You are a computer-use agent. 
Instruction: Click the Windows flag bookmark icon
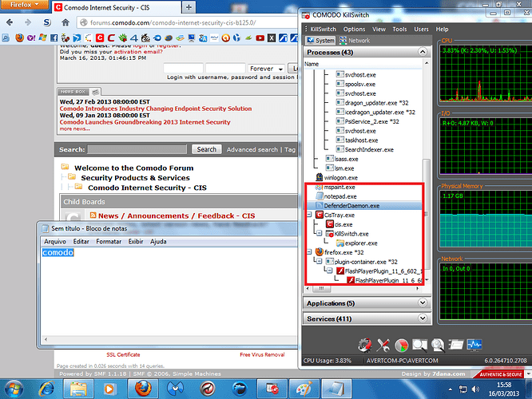point(43,38)
